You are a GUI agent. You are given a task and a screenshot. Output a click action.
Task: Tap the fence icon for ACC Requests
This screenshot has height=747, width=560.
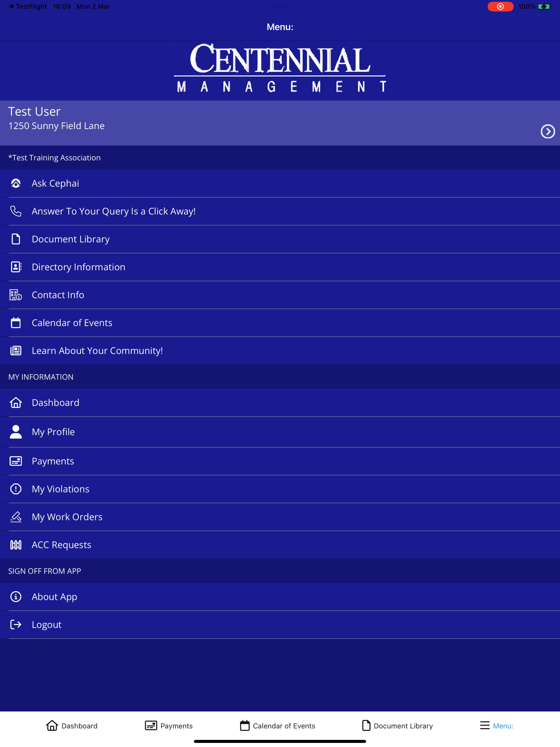tap(16, 545)
